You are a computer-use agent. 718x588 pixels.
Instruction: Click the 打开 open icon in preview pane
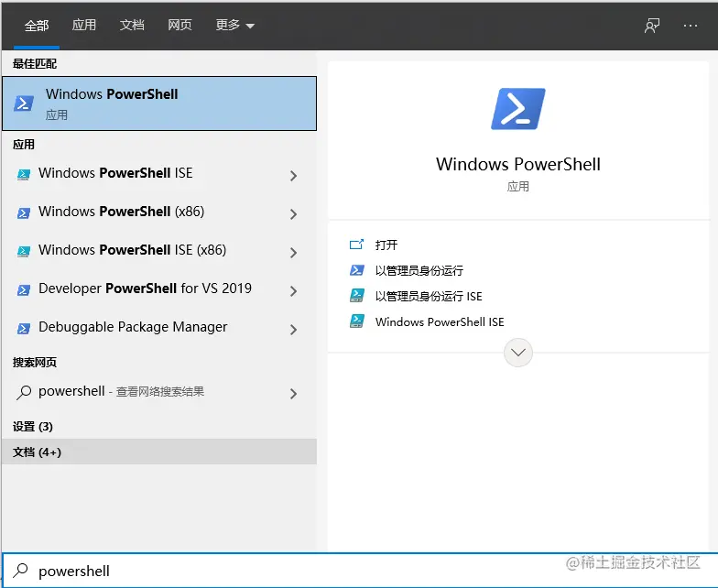357,245
